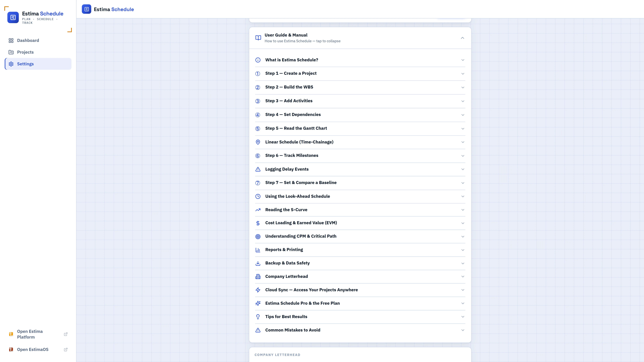Open the Reports & Printing topic
This screenshot has height=362, width=644.
tap(360, 250)
